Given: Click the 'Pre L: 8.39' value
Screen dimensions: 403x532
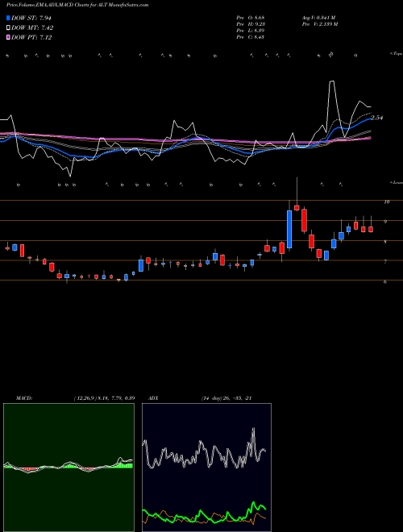Looking at the screenshot, I should click(x=250, y=31).
